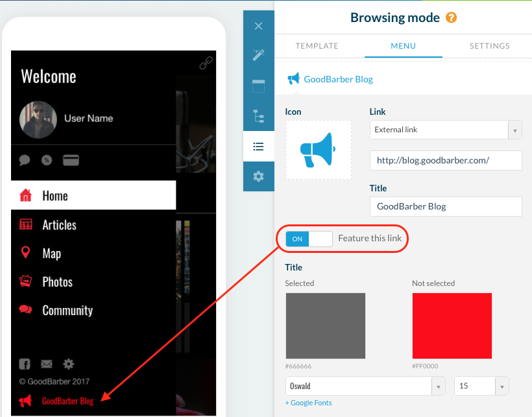
Task: Open the tree structure icon in sidebar
Action: [258, 116]
